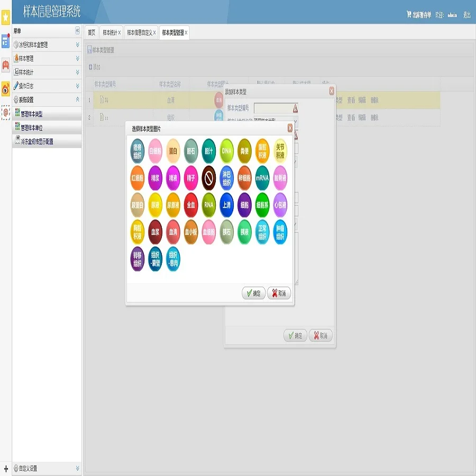Pick the 蛋白 sample type image
Screen dimensions: 476x476
tap(173, 151)
